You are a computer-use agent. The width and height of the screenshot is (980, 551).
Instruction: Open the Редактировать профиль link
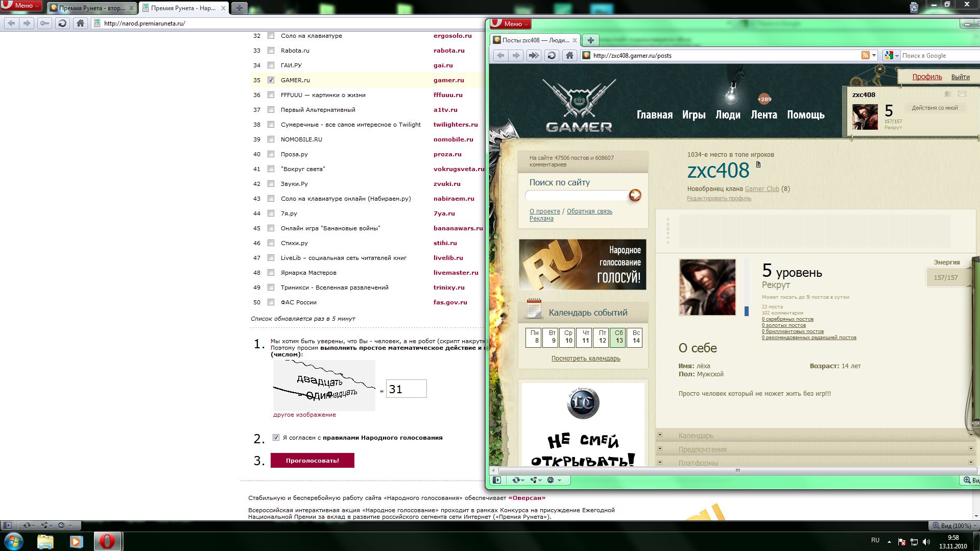719,198
